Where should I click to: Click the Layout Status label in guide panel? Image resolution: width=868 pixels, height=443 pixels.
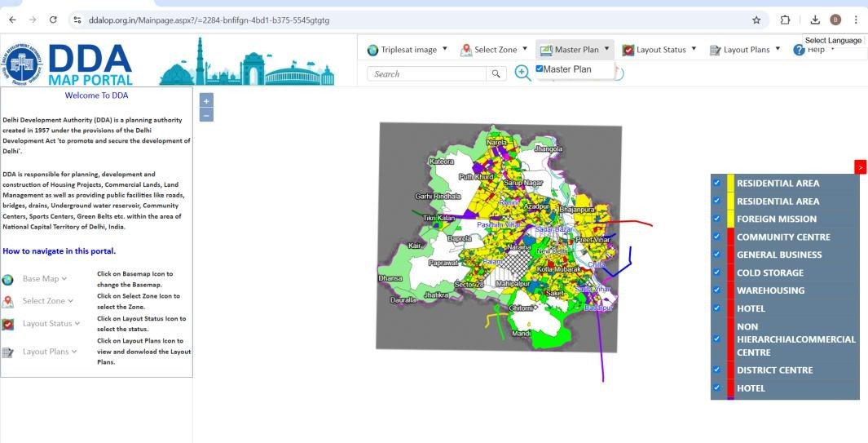point(47,323)
